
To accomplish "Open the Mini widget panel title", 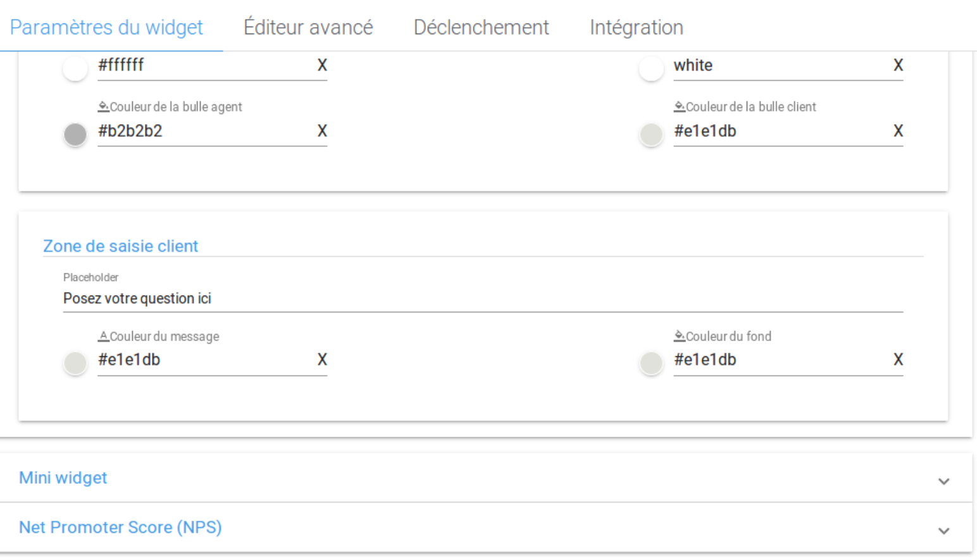I will (63, 478).
